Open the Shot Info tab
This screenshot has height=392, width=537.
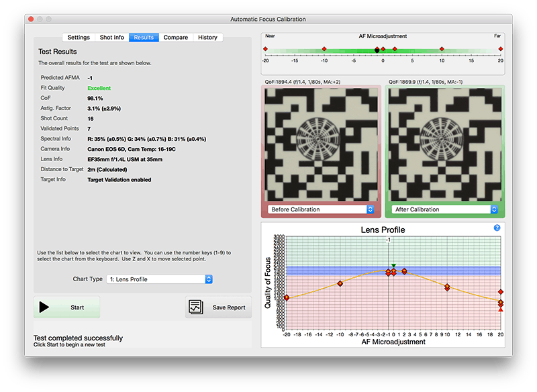point(111,38)
